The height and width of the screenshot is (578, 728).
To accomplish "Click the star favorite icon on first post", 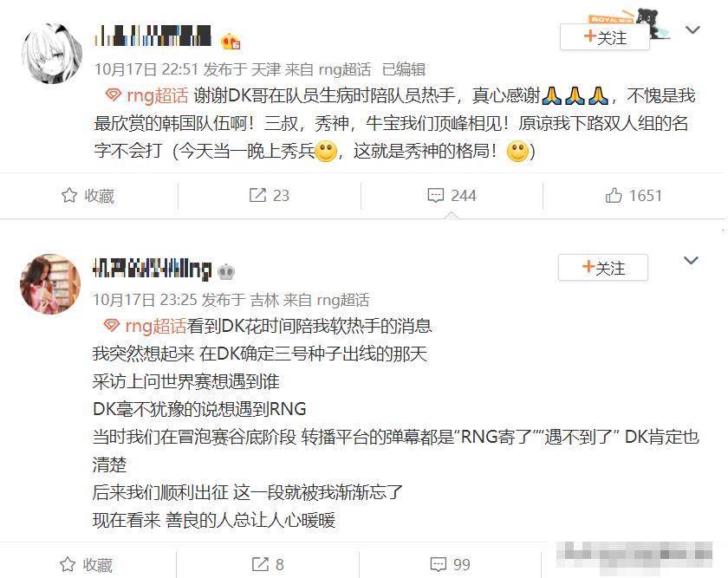I will pos(69,196).
